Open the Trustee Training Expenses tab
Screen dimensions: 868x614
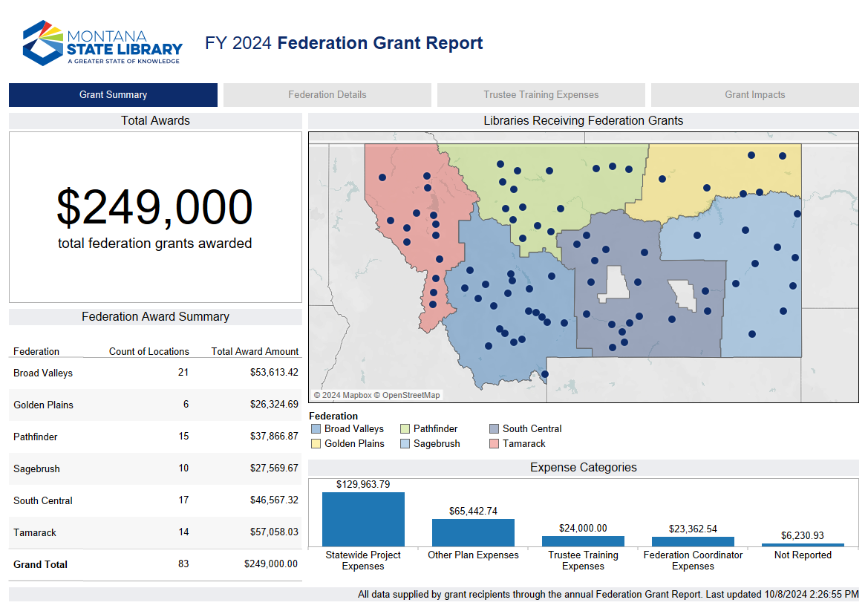[541, 95]
